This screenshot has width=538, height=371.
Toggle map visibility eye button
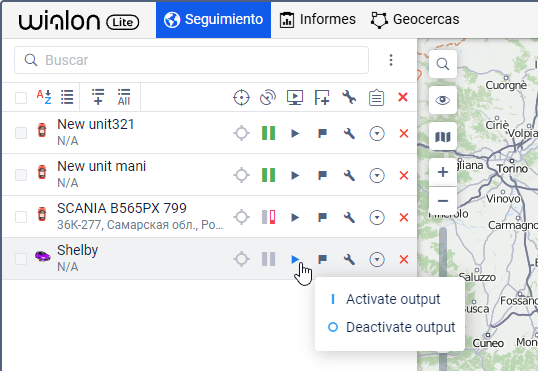tap(443, 100)
